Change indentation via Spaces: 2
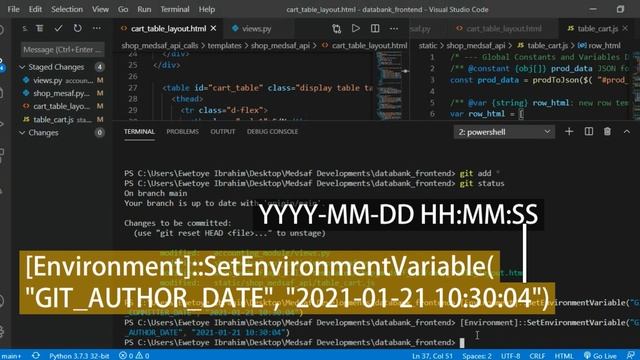Image resolution: width=640 pixels, height=360 pixels. click(477, 356)
